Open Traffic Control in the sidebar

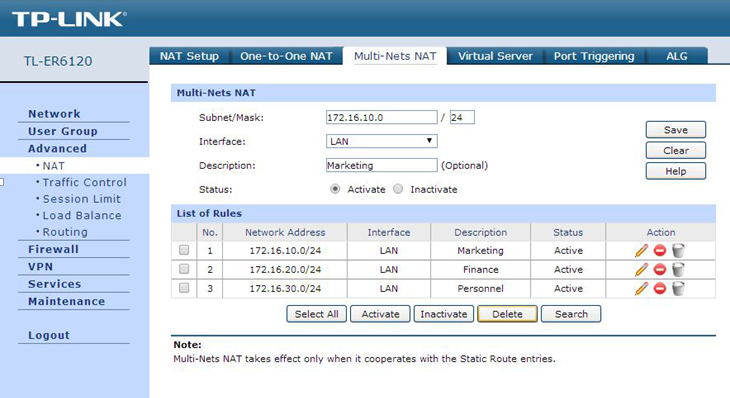click(84, 182)
